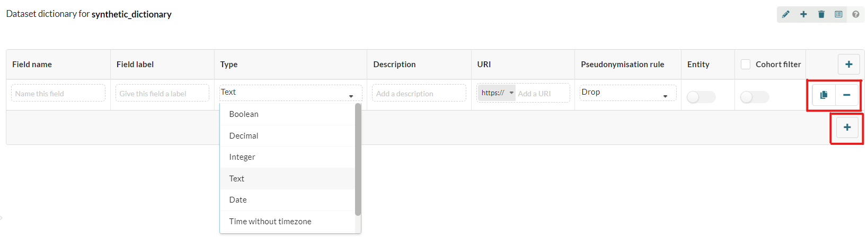The image size is (868, 238).
Task: Open the list view icon in top toolbar
Action: click(838, 14)
